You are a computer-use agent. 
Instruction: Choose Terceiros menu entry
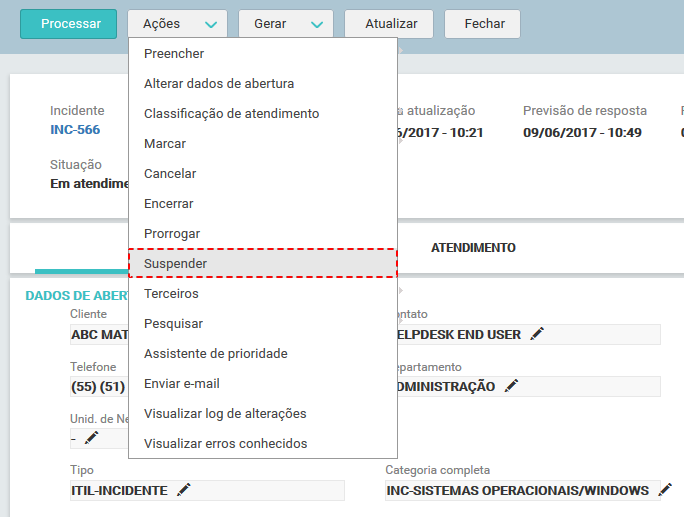(x=263, y=294)
